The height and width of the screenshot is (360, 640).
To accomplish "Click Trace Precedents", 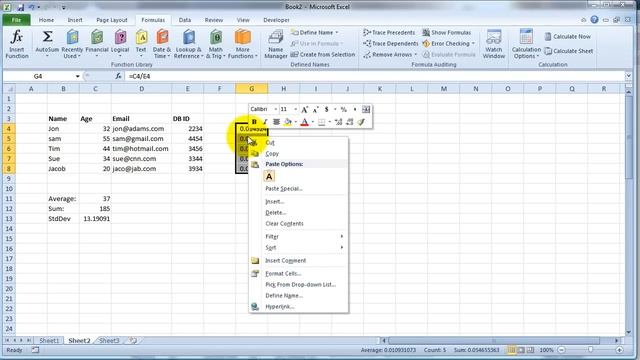I will (x=389, y=32).
